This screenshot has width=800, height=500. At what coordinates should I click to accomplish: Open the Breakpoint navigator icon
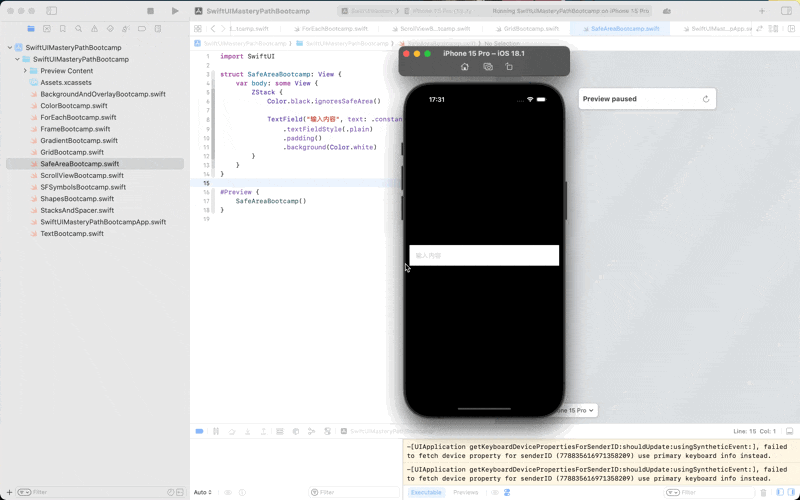click(142, 29)
